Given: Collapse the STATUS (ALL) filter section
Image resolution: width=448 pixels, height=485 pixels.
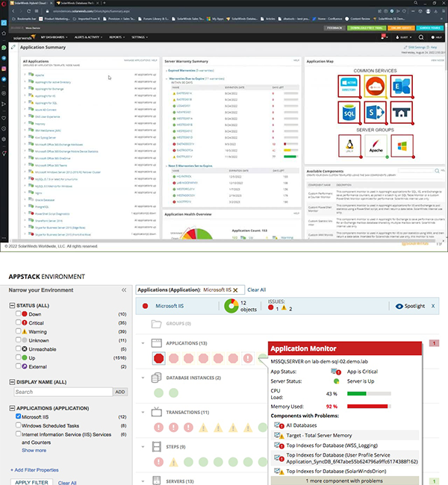Looking at the screenshot, I should (x=12, y=306).
